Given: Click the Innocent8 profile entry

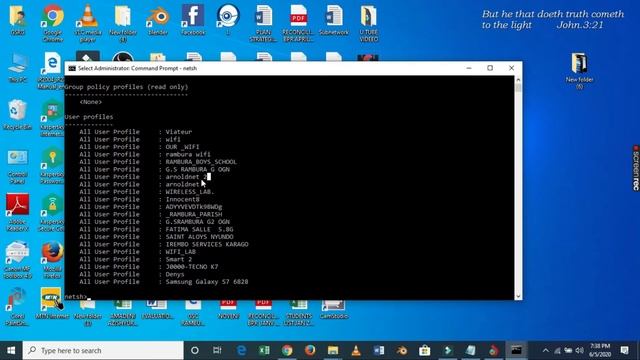Looking at the screenshot, I should pos(182,199).
